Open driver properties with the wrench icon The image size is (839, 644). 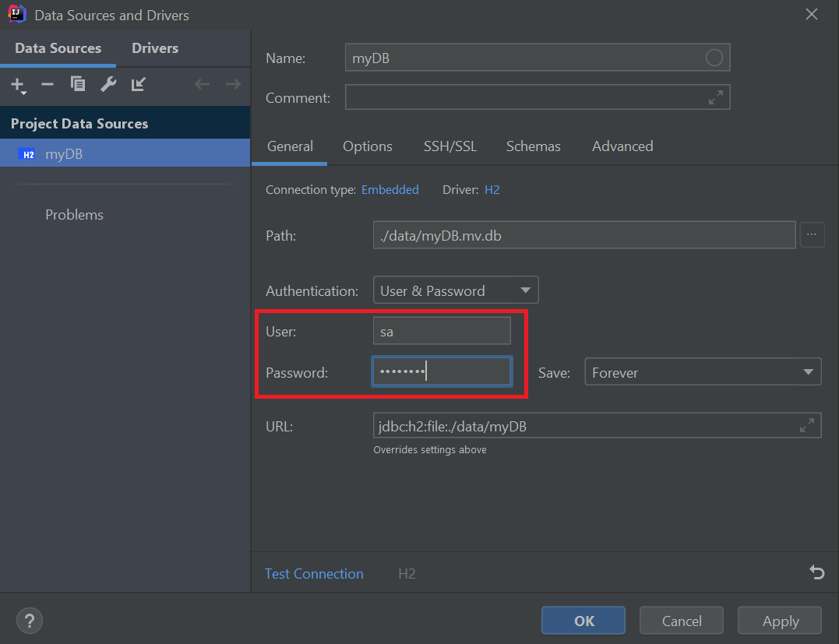pyautogui.click(x=108, y=83)
